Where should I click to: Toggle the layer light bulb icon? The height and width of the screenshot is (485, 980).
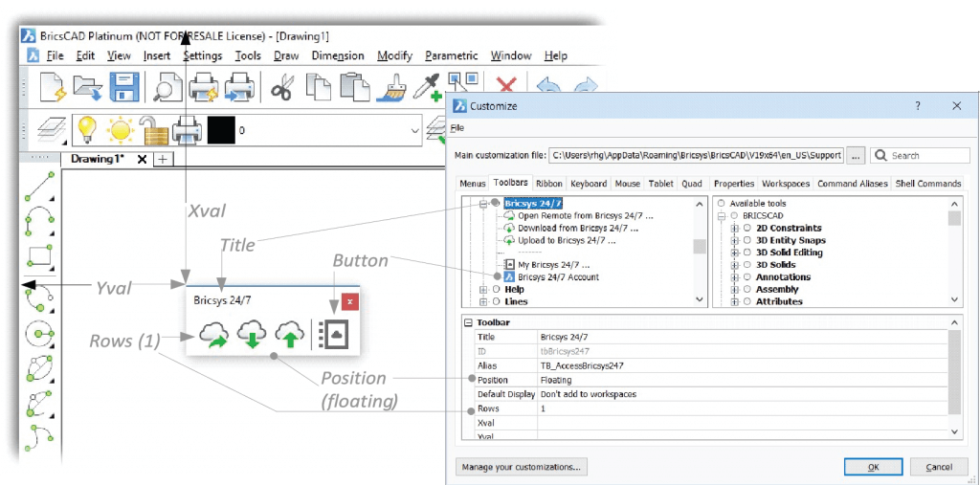tap(85, 130)
